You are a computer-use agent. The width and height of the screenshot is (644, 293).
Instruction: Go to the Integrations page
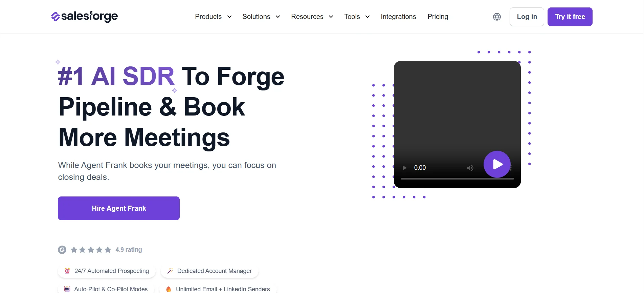pos(398,17)
